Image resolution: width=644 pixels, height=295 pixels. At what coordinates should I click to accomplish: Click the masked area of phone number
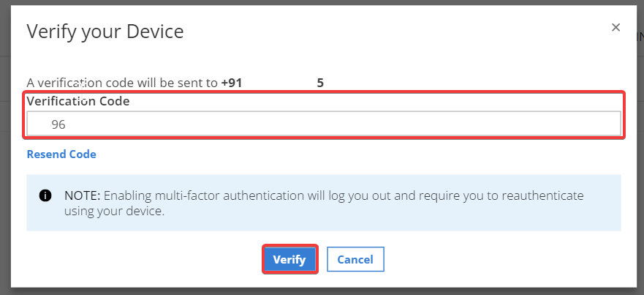(279, 83)
